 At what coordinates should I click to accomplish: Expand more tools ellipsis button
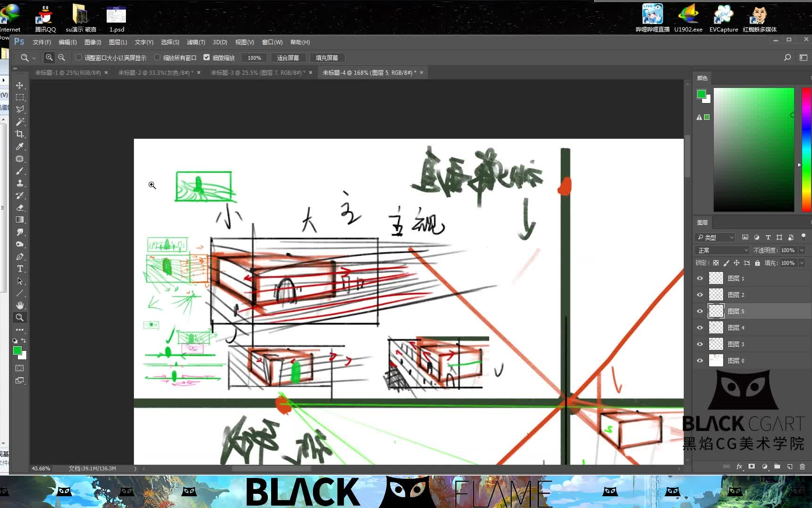coord(20,330)
